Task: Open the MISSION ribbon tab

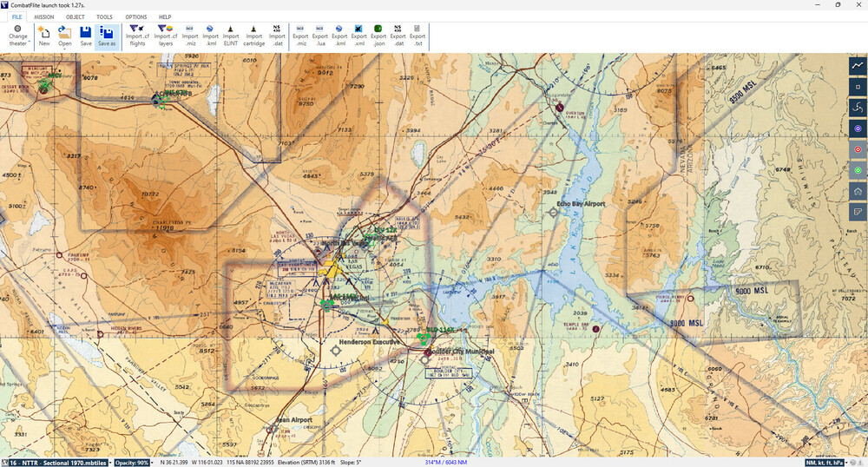Action: (43, 16)
